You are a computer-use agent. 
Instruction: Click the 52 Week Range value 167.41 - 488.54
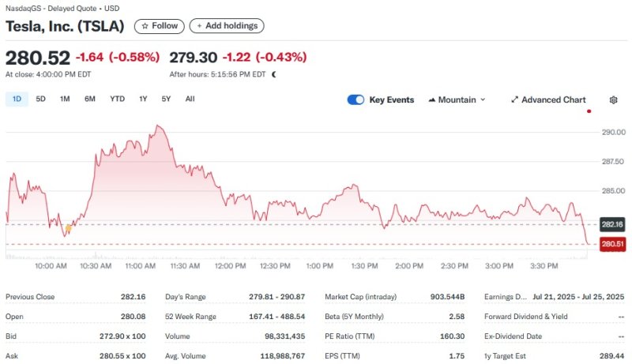(277, 317)
